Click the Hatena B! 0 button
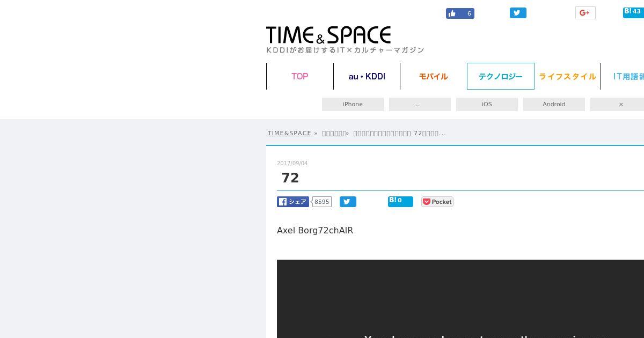The width and height of the screenshot is (644, 338). coord(400,202)
